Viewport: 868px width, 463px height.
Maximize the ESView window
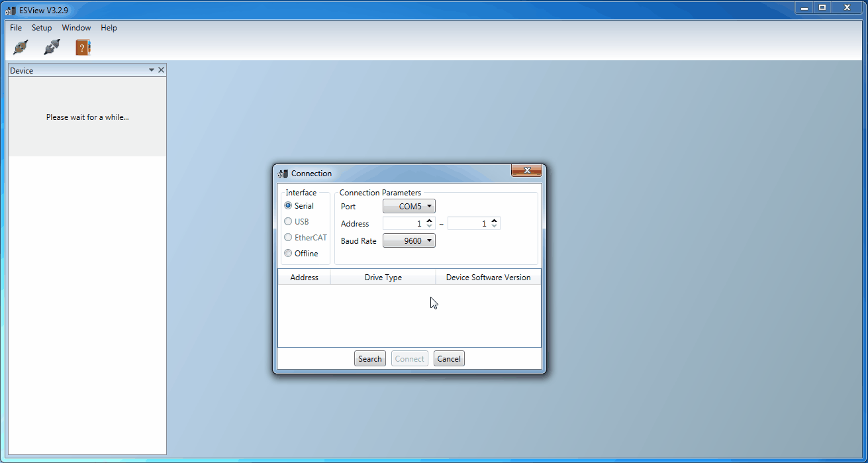822,7
